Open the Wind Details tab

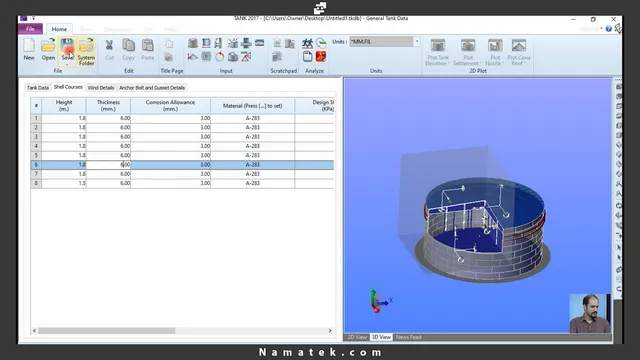click(x=101, y=88)
